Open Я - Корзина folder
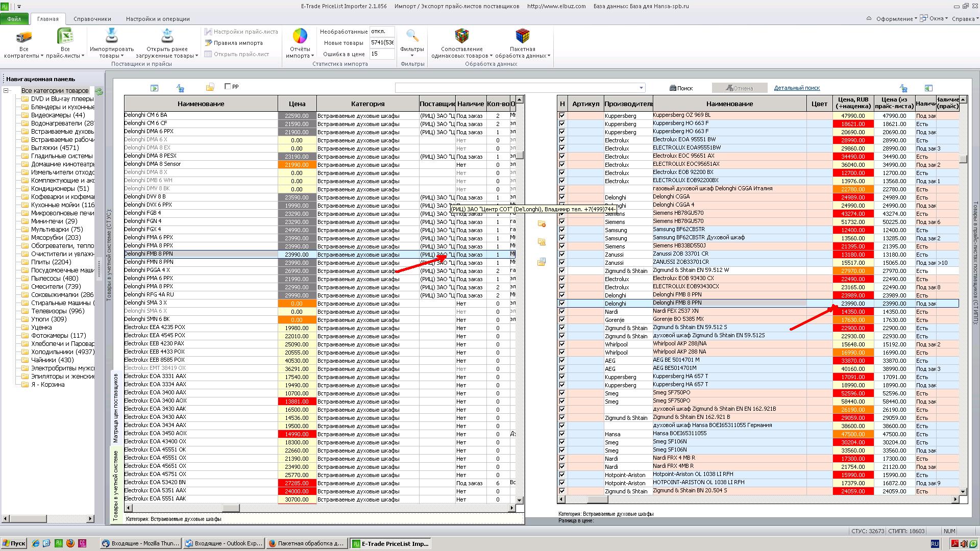This screenshot has height=551, width=980. (43, 385)
